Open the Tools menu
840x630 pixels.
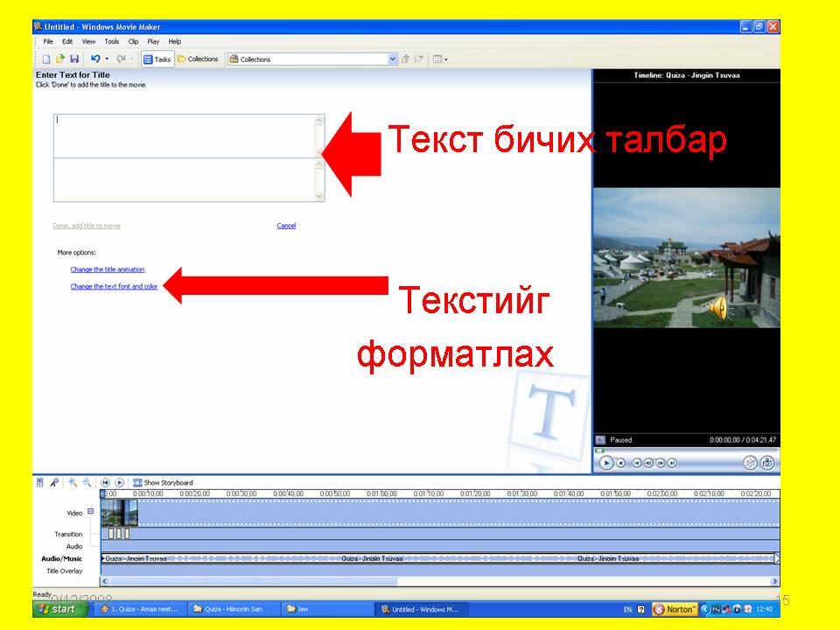click(x=112, y=41)
